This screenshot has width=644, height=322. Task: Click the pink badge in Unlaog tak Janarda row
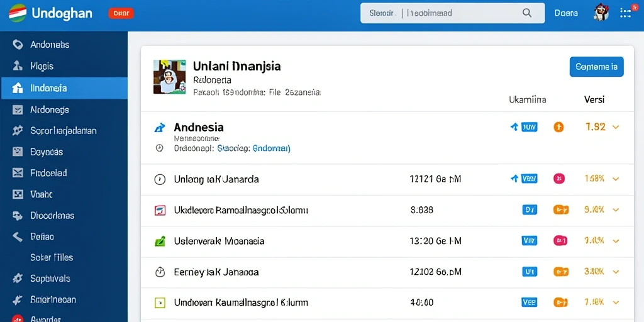pos(559,179)
